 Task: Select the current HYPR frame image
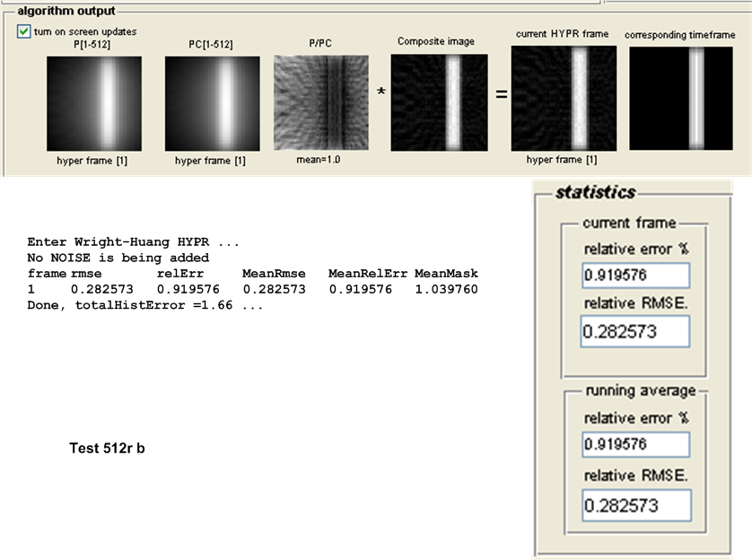pyautogui.click(x=564, y=100)
